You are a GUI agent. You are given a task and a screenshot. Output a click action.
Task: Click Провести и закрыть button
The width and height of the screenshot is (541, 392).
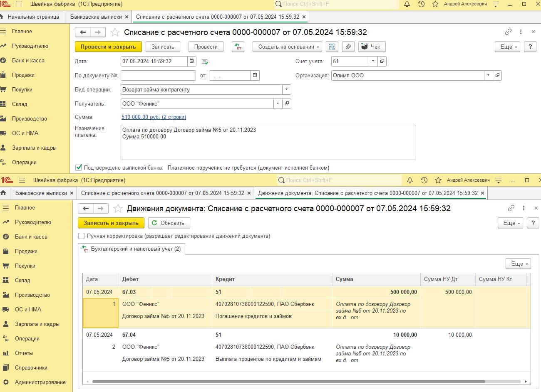tap(108, 47)
